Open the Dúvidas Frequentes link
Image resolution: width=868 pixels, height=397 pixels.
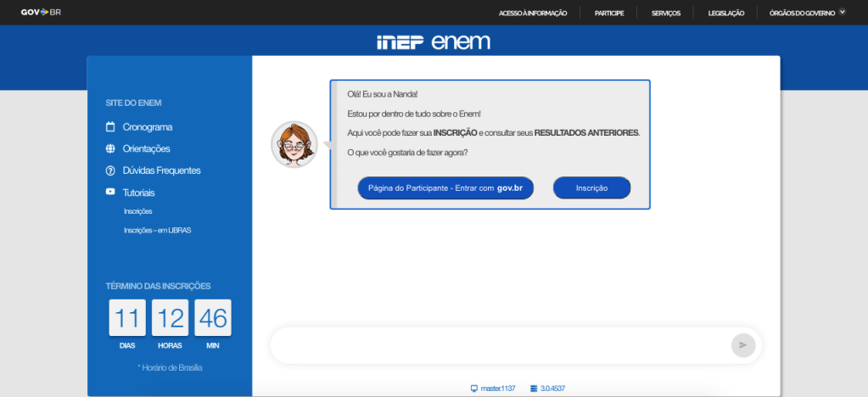coord(162,171)
